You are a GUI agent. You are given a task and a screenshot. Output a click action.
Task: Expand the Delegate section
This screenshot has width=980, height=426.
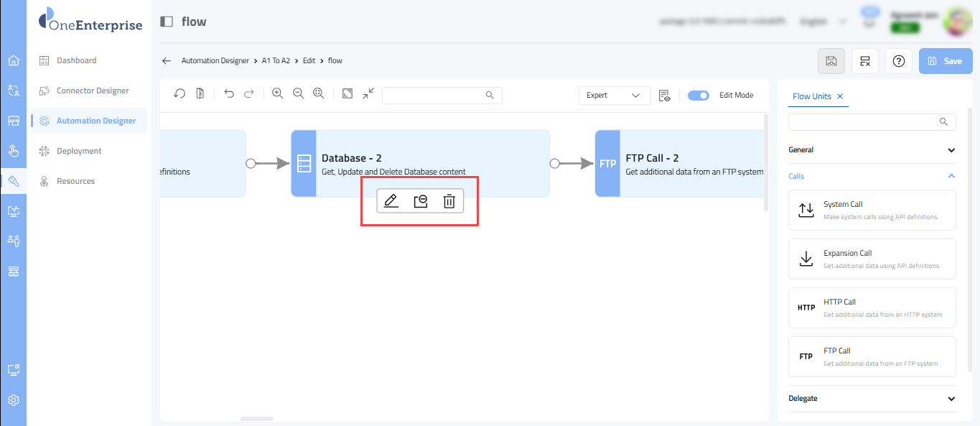pyautogui.click(x=951, y=399)
